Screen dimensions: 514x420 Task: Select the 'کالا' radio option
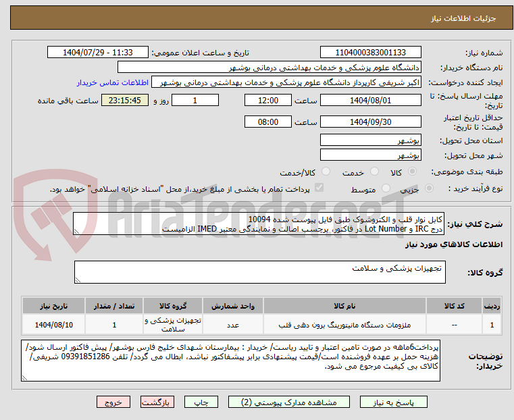click(413, 172)
